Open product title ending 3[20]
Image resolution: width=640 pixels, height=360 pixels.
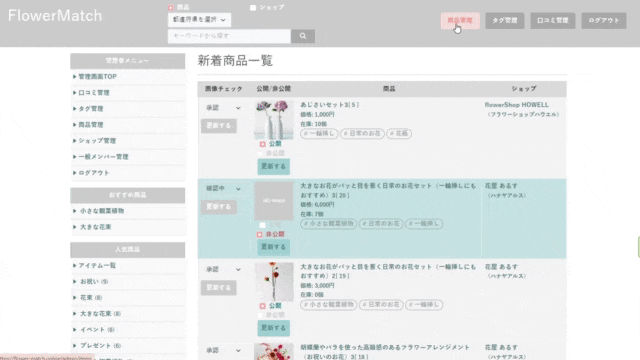tap(388, 191)
